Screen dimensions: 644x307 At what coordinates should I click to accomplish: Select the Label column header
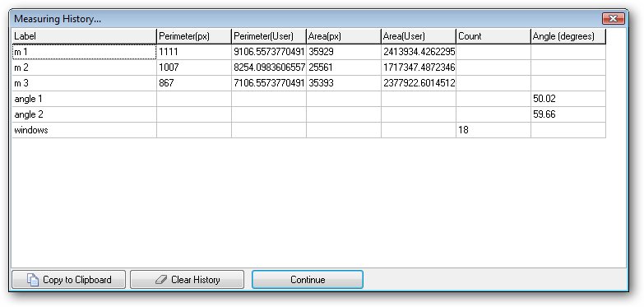pyautogui.click(x=84, y=36)
